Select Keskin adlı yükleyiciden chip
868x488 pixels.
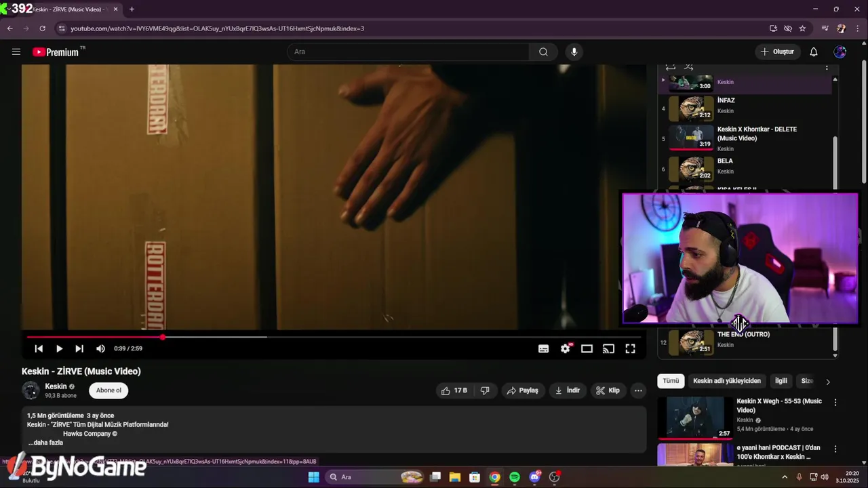point(727,381)
